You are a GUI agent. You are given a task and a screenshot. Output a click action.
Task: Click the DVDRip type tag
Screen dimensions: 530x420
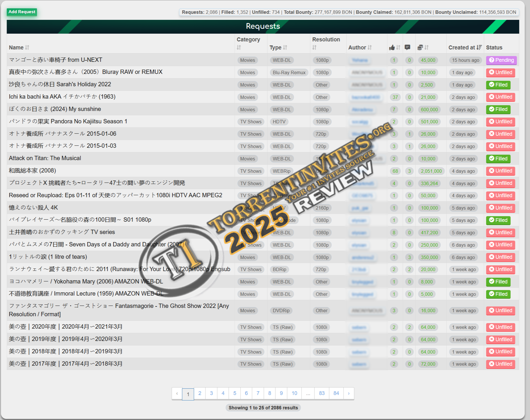[x=281, y=310]
